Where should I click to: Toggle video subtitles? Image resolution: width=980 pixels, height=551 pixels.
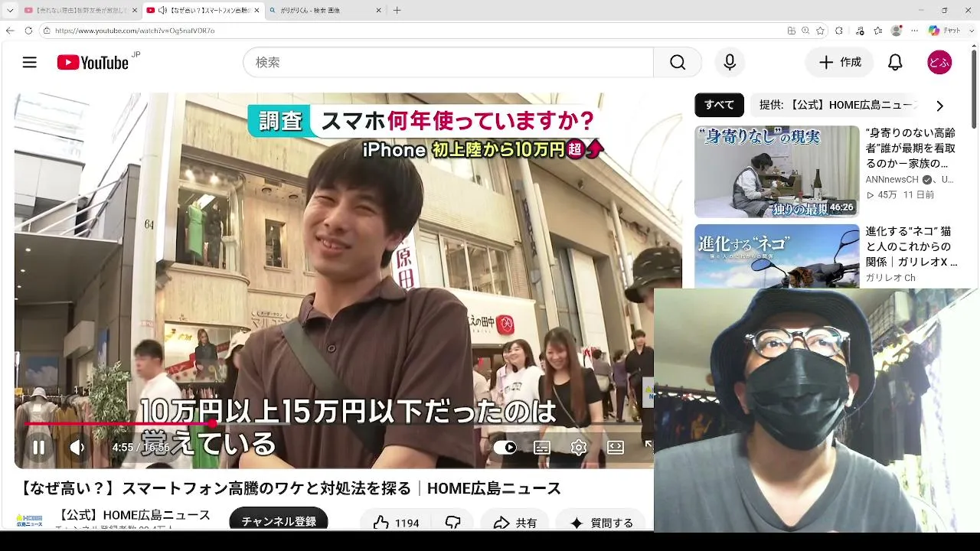[x=542, y=448]
